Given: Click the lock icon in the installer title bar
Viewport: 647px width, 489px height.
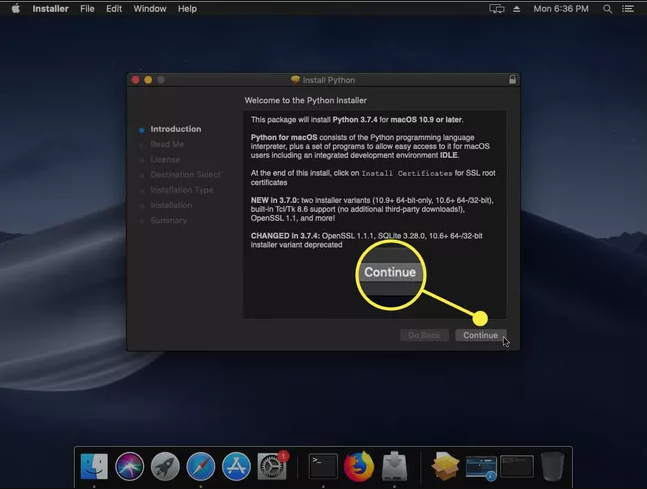Looking at the screenshot, I should (512, 80).
